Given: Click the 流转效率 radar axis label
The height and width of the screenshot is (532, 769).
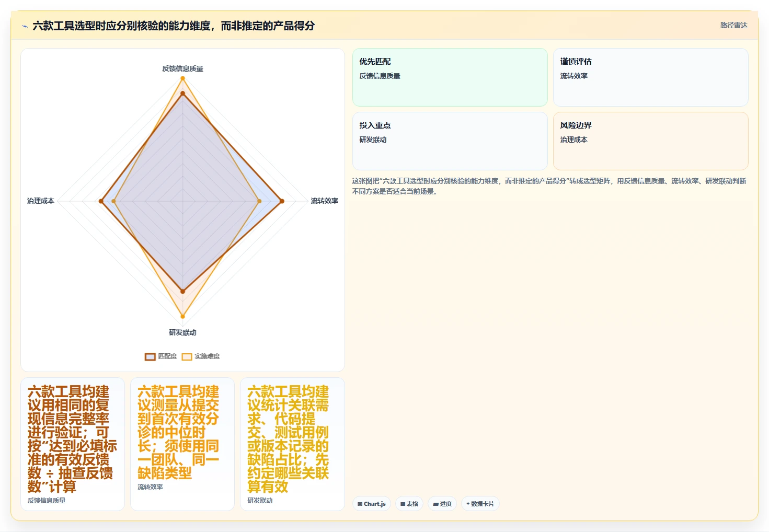Looking at the screenshot, I should pyautogui.click(x=324, y=201).
